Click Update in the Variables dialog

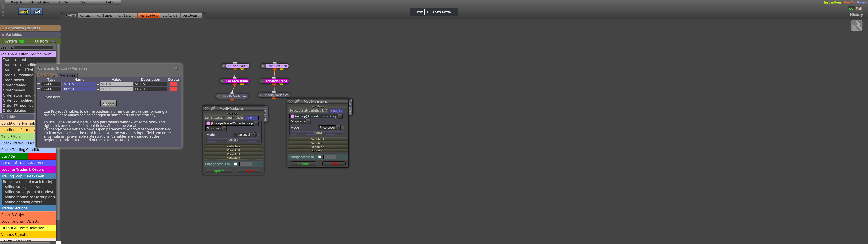coord(108,104)
